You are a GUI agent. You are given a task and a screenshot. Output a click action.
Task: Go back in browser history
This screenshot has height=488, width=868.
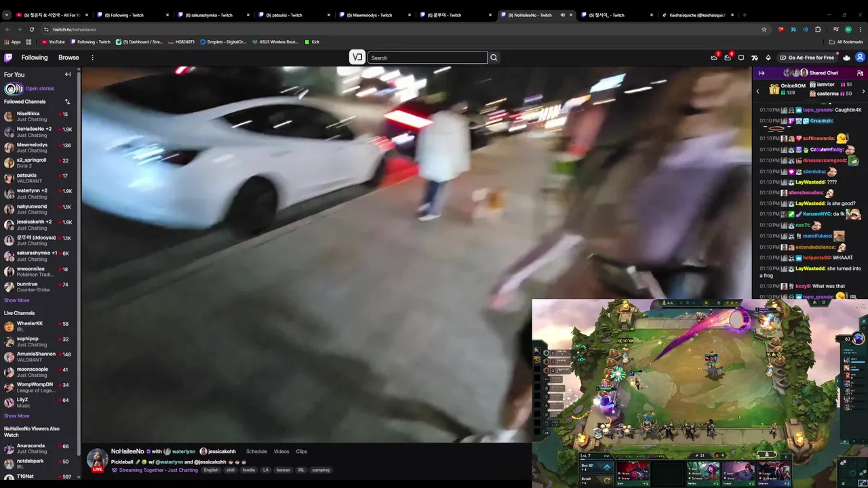coord(7,29)
